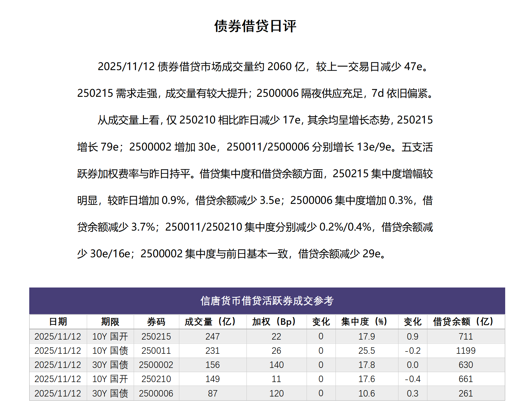The image size is (510, 420).
Task: Select the 140 weighted rate cell
Action: tap(276, 365)
